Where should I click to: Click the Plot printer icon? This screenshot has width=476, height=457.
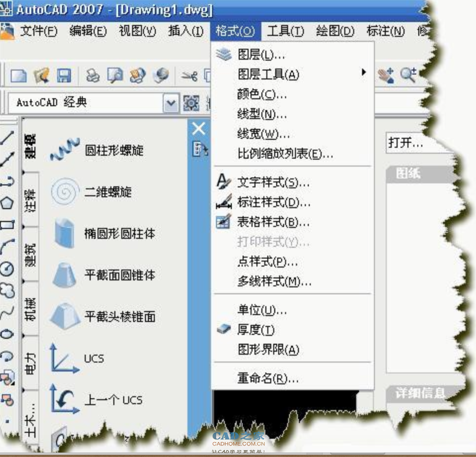[93, 76]
